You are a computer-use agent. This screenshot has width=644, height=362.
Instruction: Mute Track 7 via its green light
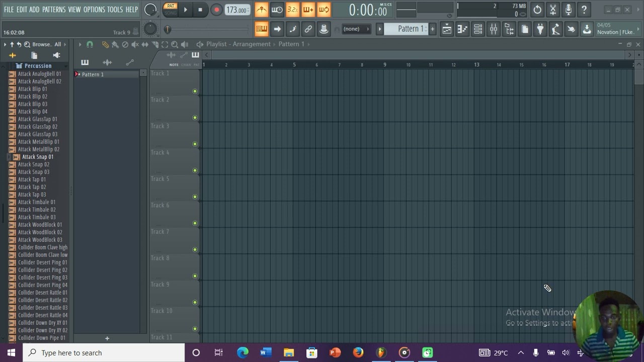pyautogui.click(x=195, y=249)
